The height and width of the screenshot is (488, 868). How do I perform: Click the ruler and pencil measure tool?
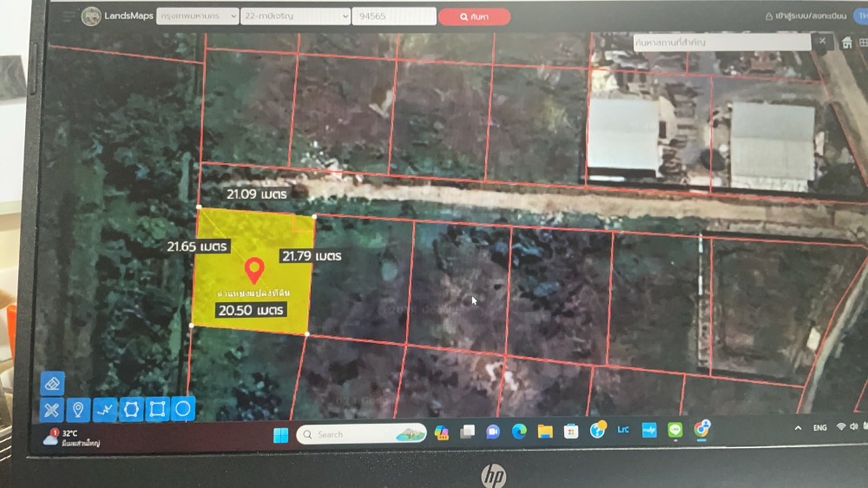tap(52, 410)
